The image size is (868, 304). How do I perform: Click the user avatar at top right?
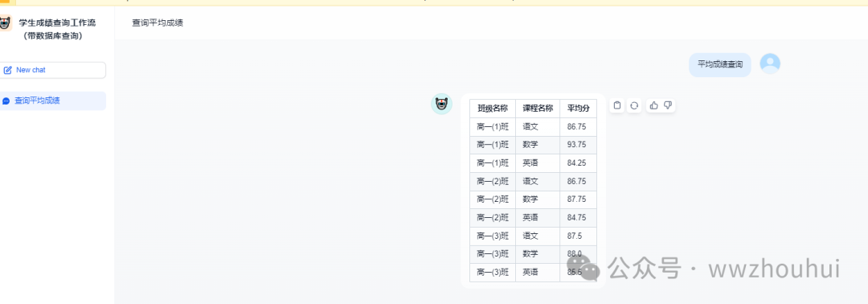point(770,64)
